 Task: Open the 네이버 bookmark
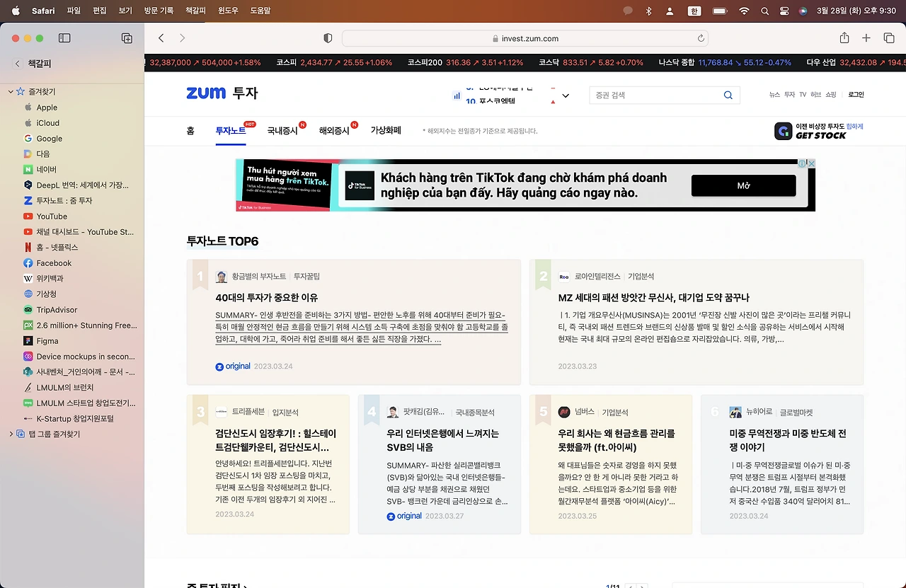point(47,170)
